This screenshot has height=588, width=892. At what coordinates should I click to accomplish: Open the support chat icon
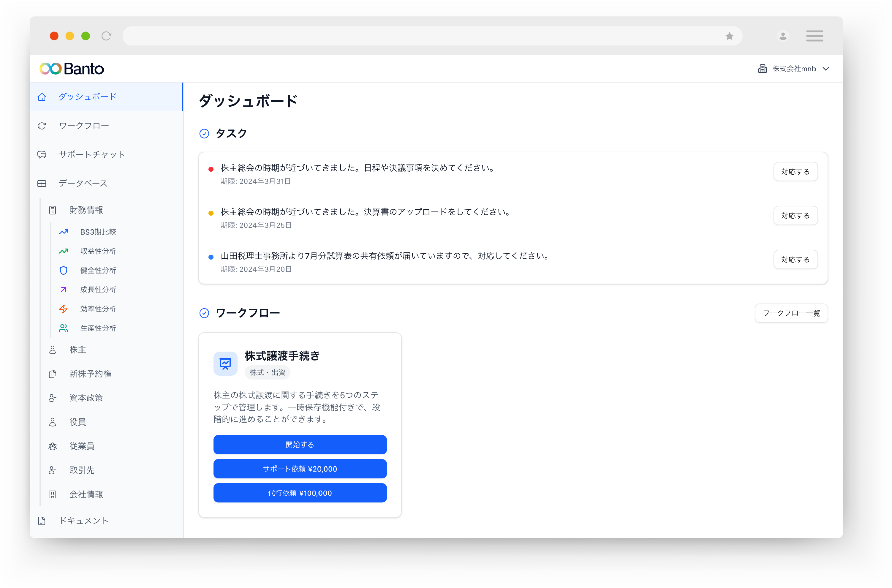[x=42, y=154]
